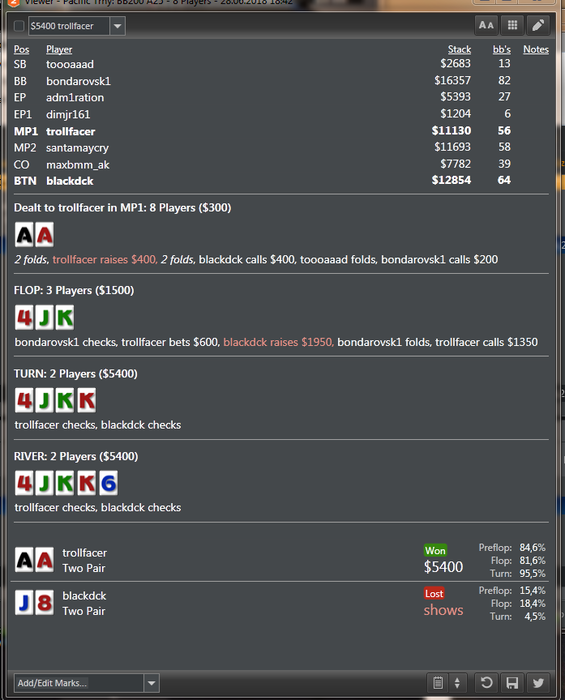Tick the checkbox beside $5400 trollfacer
Viewport: 565px width, 700px height.
19,26
